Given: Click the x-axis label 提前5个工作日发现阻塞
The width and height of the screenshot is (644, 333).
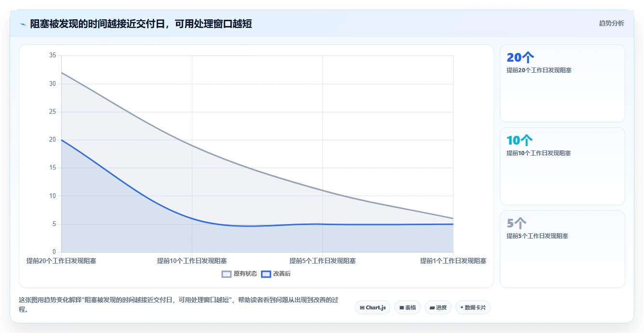Looking at the screenshot, I should (322, 261).
